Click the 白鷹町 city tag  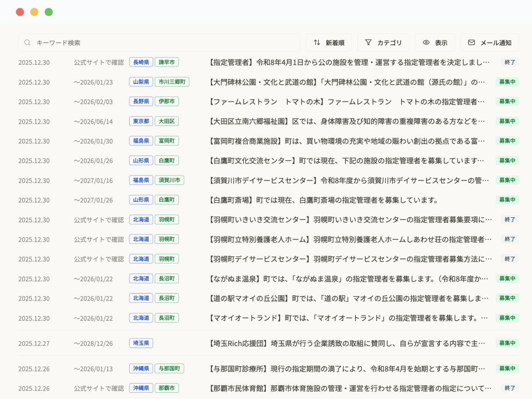point(167,160)
